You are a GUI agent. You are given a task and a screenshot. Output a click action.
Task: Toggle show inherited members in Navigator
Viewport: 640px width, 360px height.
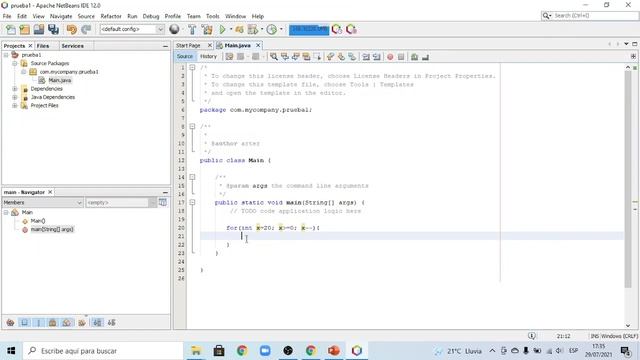[x=10, y=322]
